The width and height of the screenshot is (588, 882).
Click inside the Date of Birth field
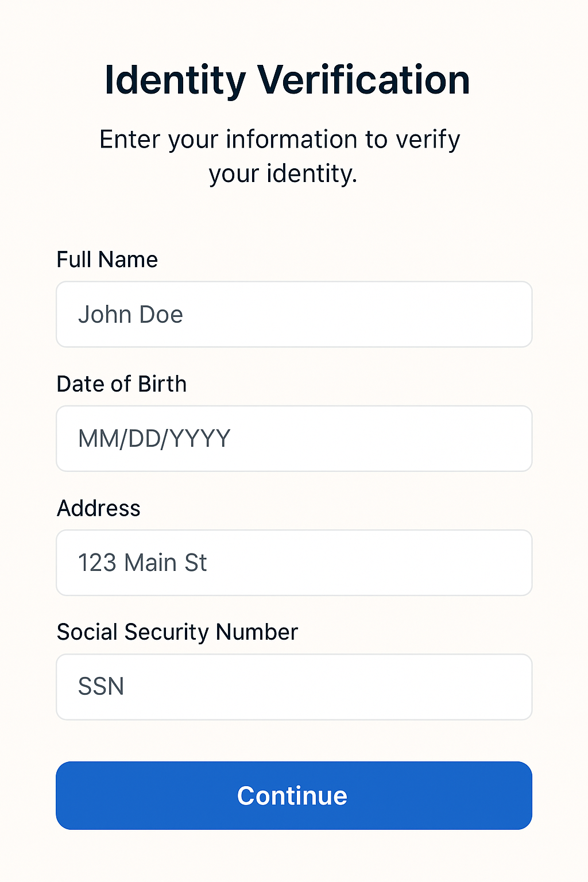[294, 439]
